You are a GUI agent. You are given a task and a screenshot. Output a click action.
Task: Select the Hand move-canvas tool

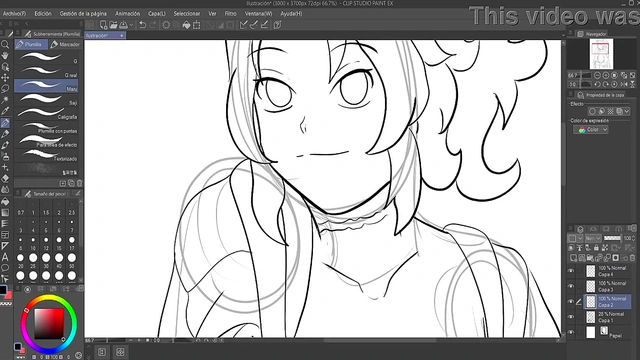click(x=5, y=55)
